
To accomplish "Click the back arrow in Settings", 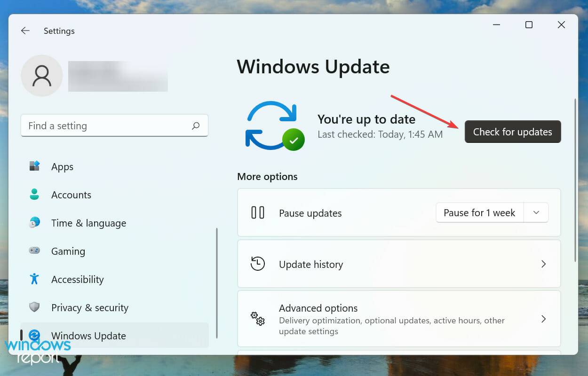I will 25,31.
